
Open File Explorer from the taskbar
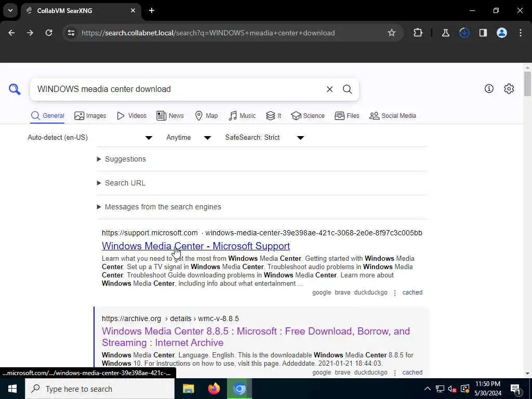(x=188, y=389)
